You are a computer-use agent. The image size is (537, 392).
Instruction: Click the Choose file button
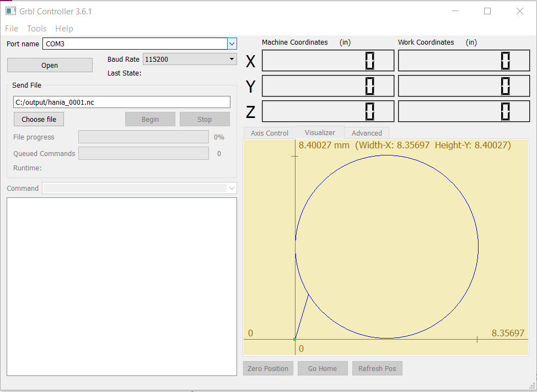39,119
